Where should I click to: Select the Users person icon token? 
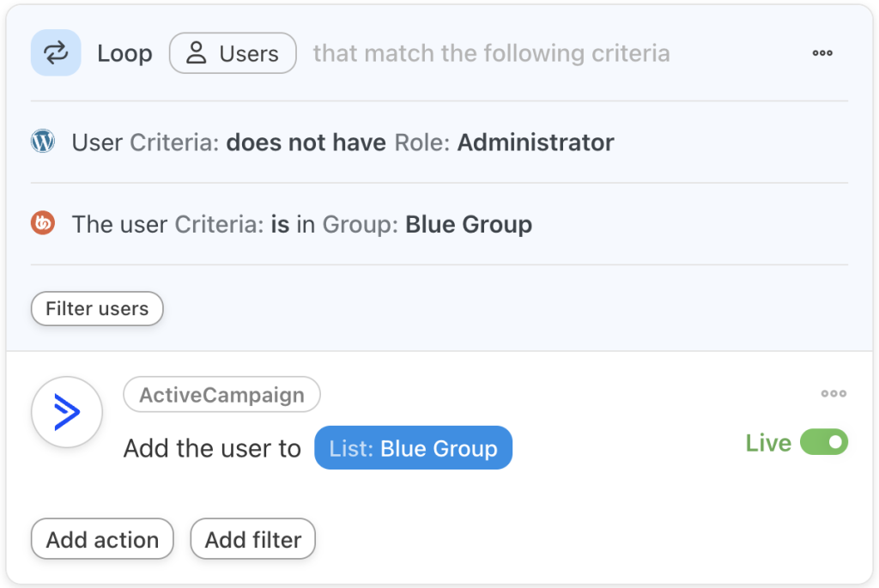233,52
